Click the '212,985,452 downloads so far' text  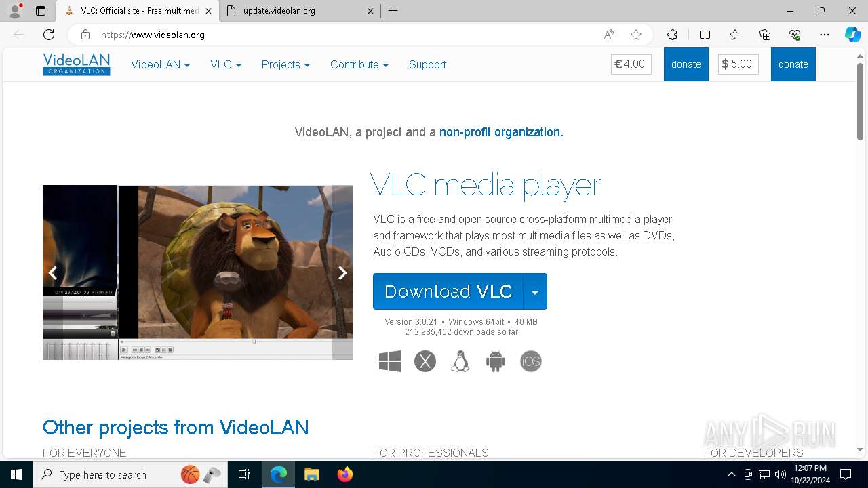point(462,332)
